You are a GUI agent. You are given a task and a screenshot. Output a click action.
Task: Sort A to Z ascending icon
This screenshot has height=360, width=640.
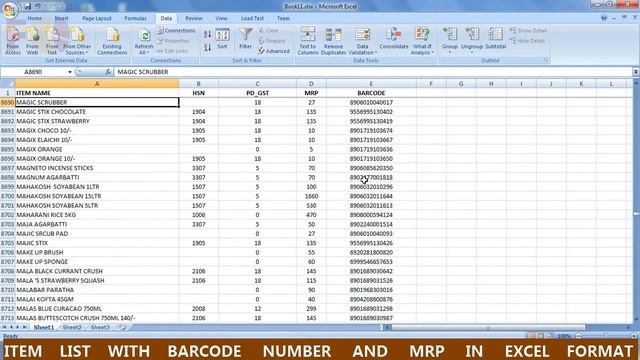coord(207,35)
